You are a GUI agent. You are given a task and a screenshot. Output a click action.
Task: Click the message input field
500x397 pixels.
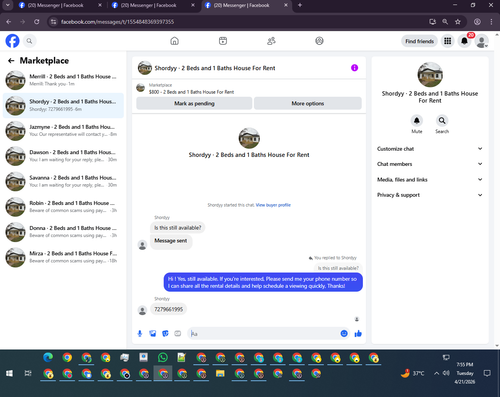pos(263,333)
